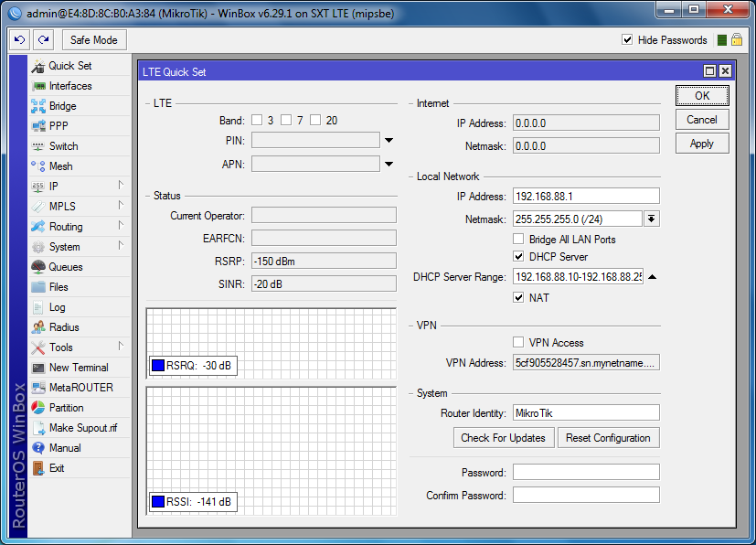The image size is (756, 545).
Task: Toggle the Hide Passwords checkbox
Action: coord(627,40)
